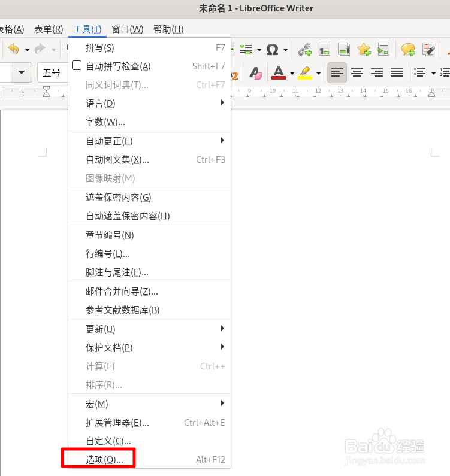Choose 拼写(S) from the Tools menu

(149, 48)
